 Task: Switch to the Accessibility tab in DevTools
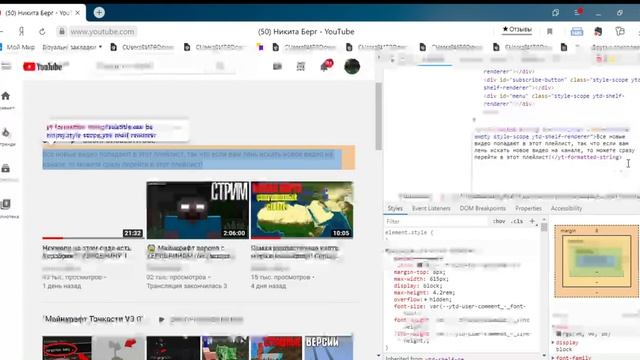566,208
